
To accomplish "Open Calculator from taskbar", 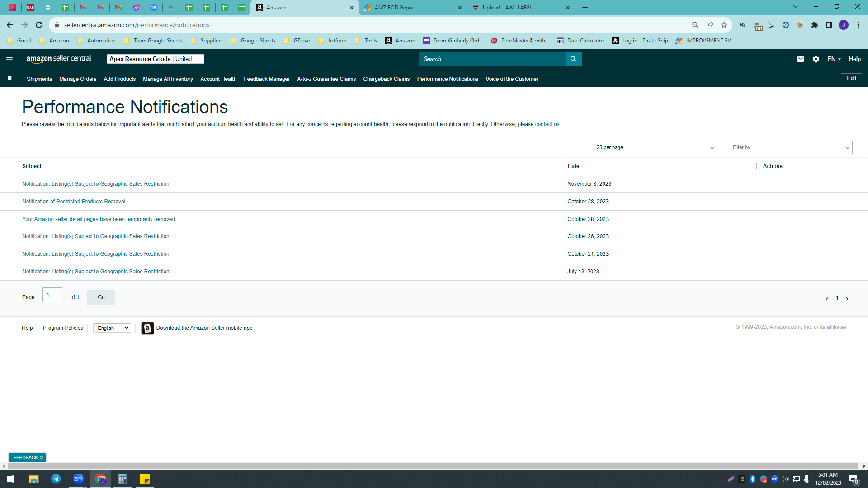I will 123,479.
